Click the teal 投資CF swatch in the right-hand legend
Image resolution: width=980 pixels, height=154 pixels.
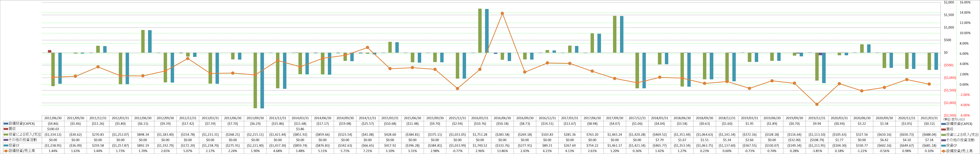pos(943,145)
